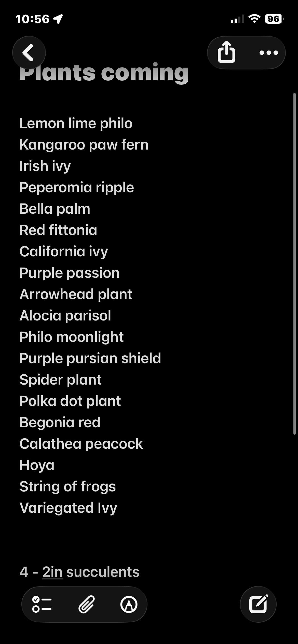This screenshot has width=298, height=644.
Task: Tap the battery indicator showing 96
Action: pyautogui.click(x=274, y=19)
